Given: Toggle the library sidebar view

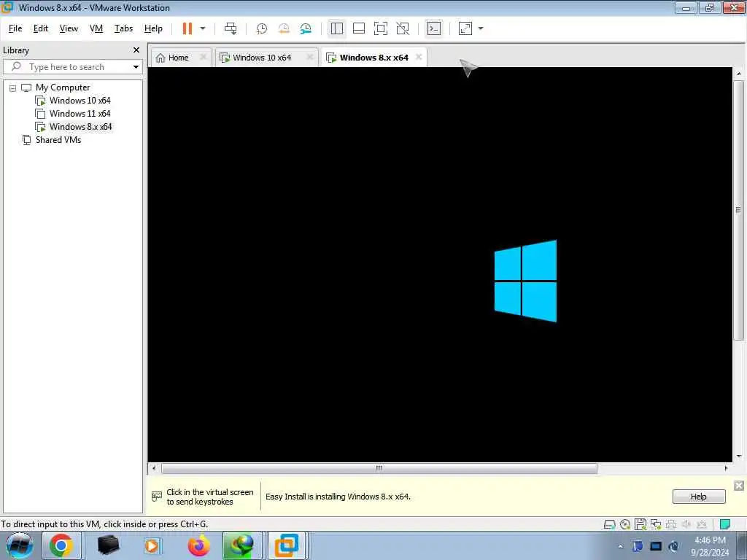Looking at the screenshot, I should click(x=337, y=28).
